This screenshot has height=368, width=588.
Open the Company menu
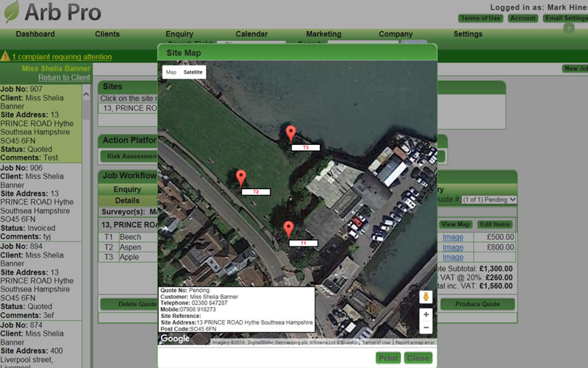(x=395, y=34)
